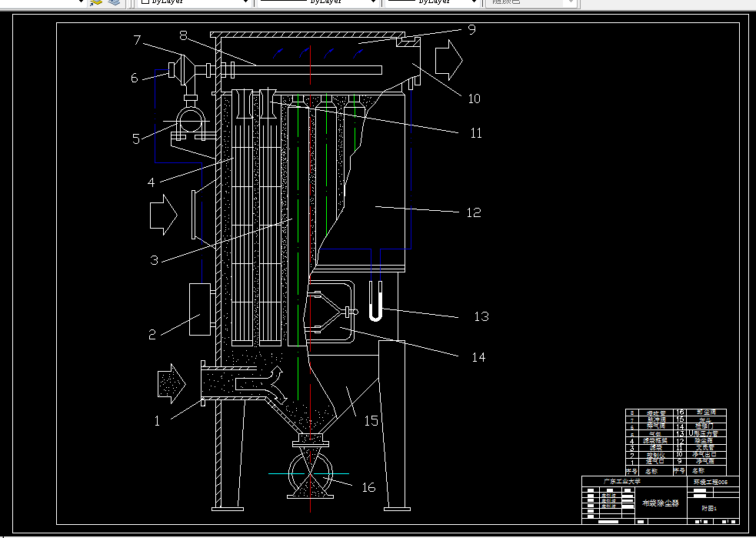Select callout number 11 in the drawing
Screen dimensions: 756x538
pos(476,133)
